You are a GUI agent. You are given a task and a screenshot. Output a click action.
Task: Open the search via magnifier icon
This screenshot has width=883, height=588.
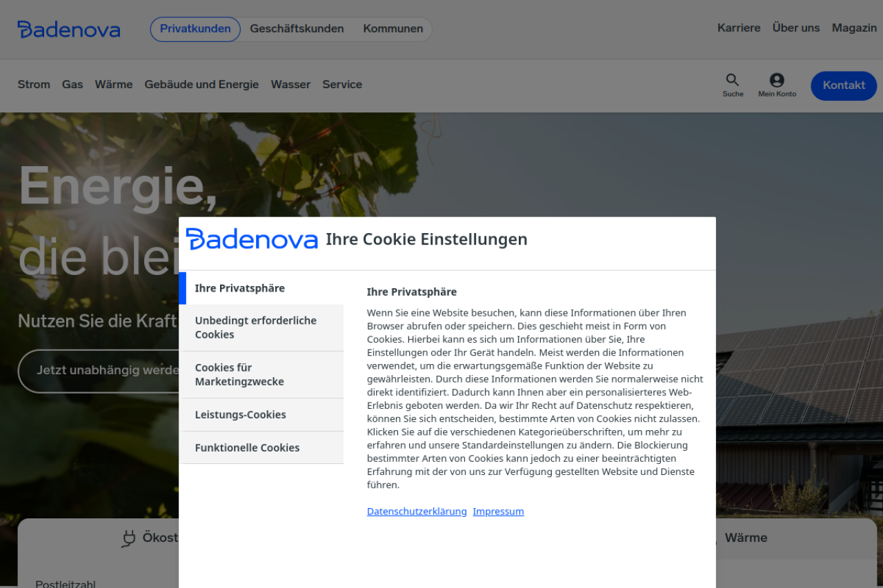tap(733, 81)
